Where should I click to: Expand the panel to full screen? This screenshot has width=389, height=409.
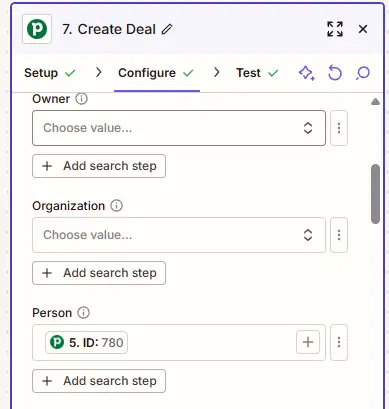click(x=335, y=29)
